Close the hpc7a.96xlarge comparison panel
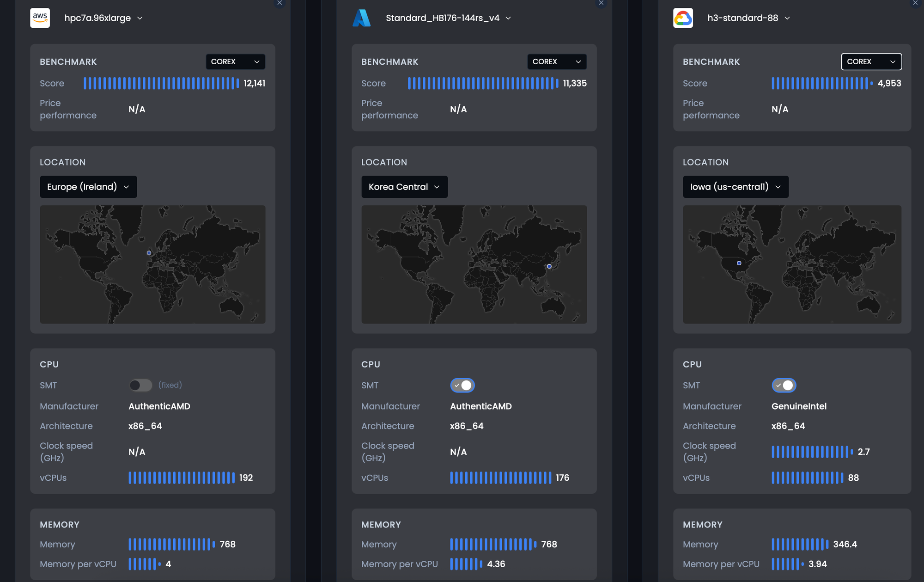 click(280, 3)
